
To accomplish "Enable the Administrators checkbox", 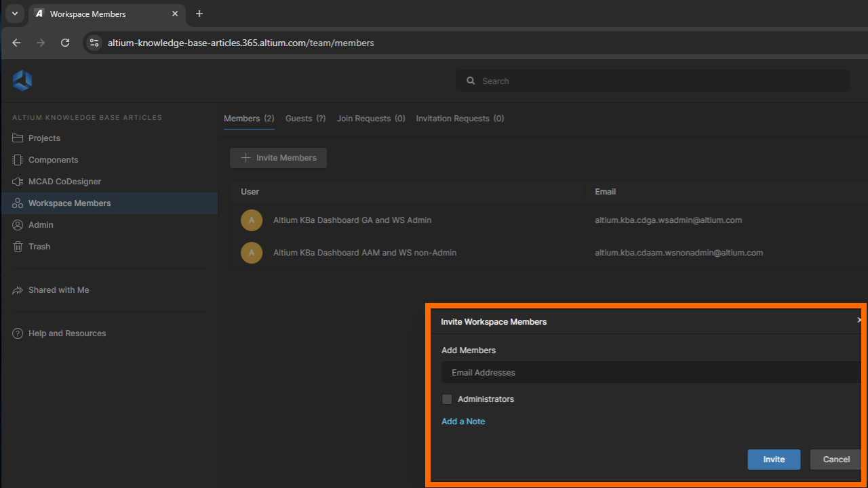I will [x=447, y=399].
